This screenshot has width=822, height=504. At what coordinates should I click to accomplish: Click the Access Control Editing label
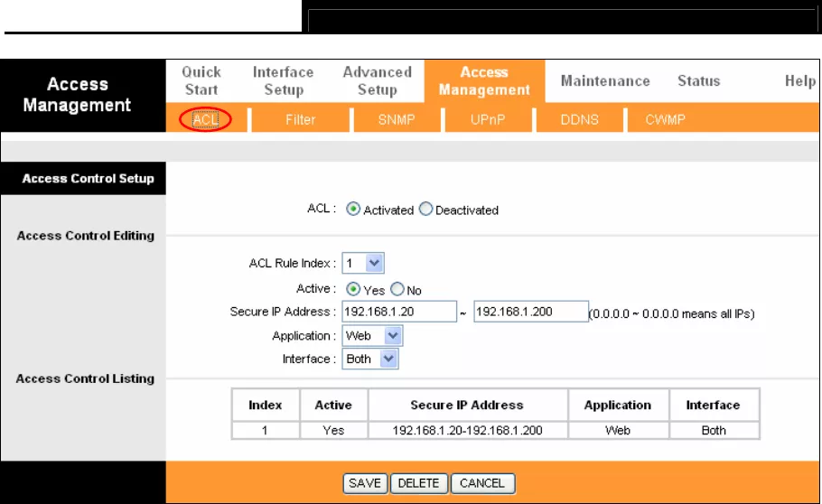tap(86, 236)
